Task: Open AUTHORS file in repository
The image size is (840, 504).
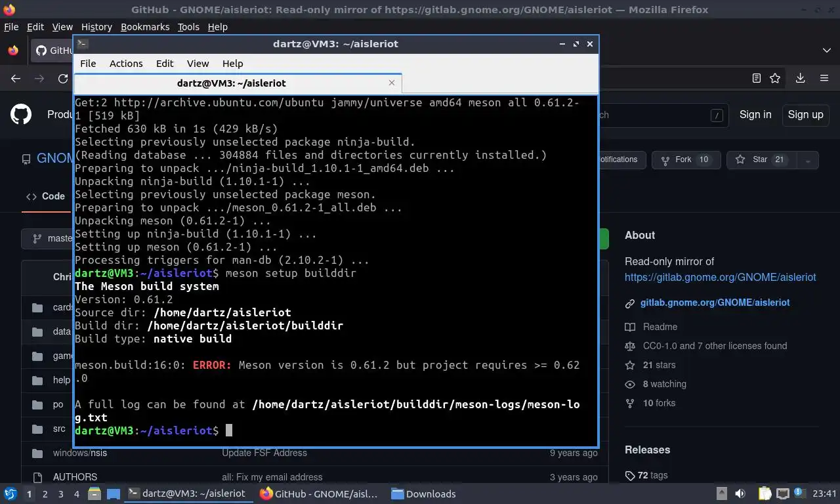Action: (75, 477)
